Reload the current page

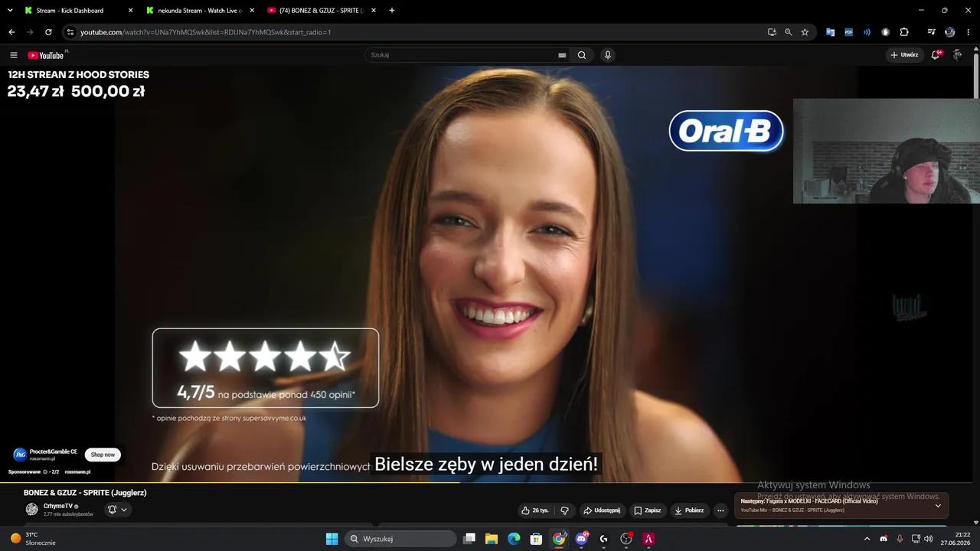click(48, 32)
